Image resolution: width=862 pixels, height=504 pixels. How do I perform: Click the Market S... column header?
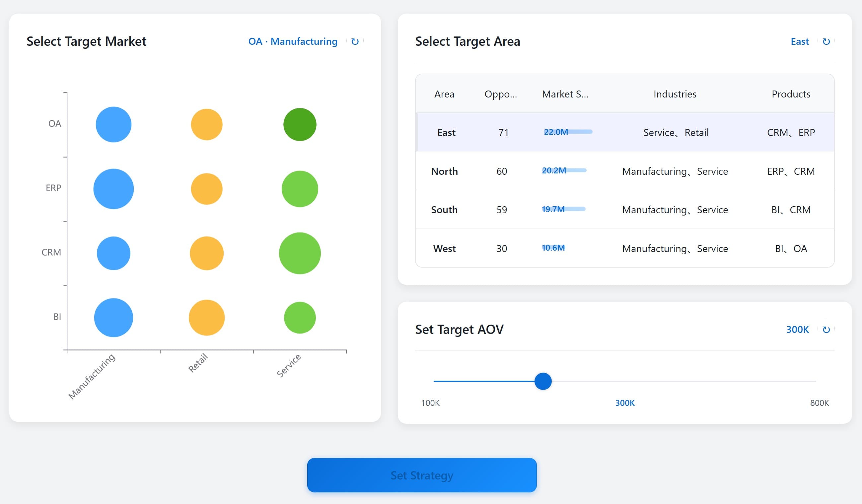pos(565,94)
